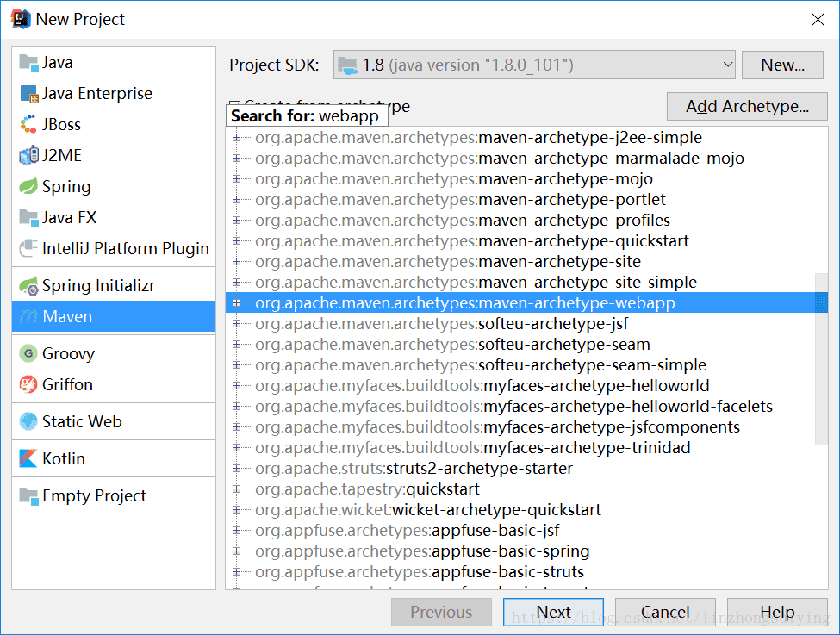Select the J2ME project icon

(x=28, y=155)
